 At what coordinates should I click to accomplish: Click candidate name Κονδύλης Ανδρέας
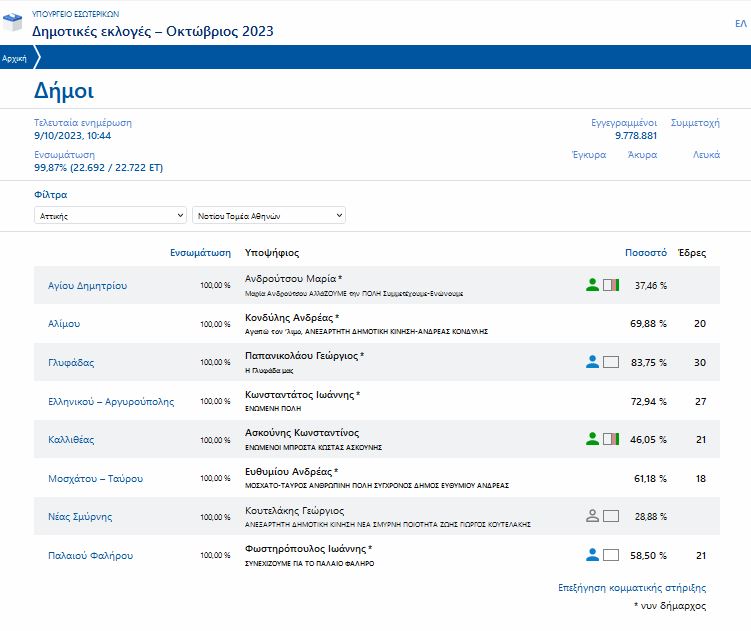click(x=289, y=318)
